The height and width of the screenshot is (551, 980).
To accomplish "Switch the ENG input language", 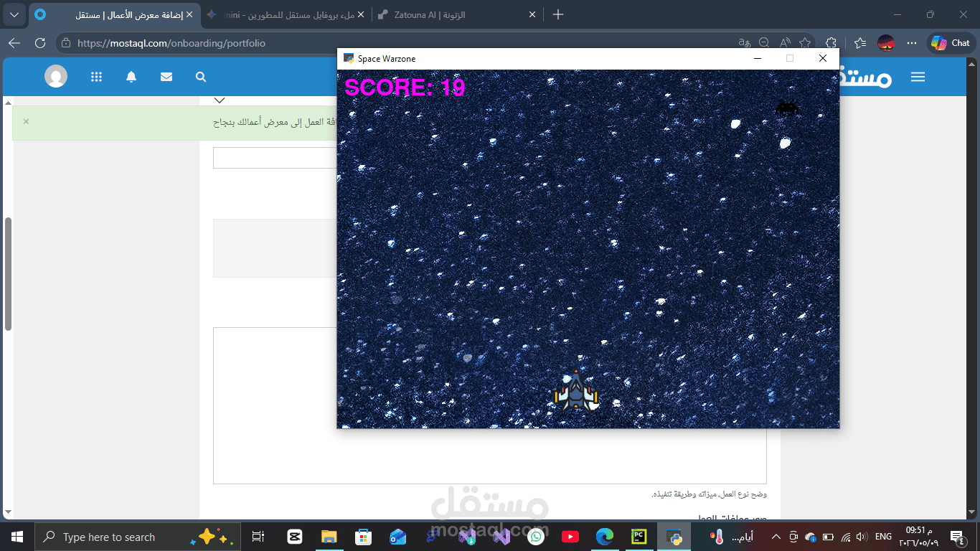I will [883, 537].
